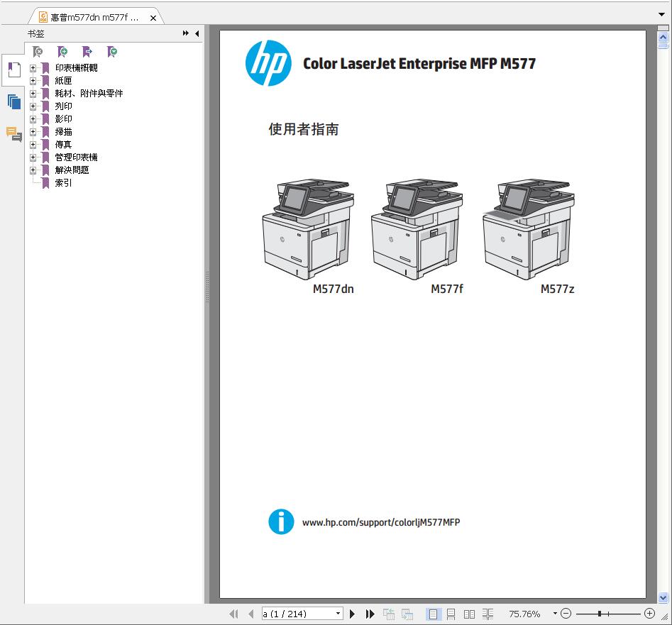672x625 pixels.
Task: Click the 75.76% zoom value field
Action: point(524,614)
